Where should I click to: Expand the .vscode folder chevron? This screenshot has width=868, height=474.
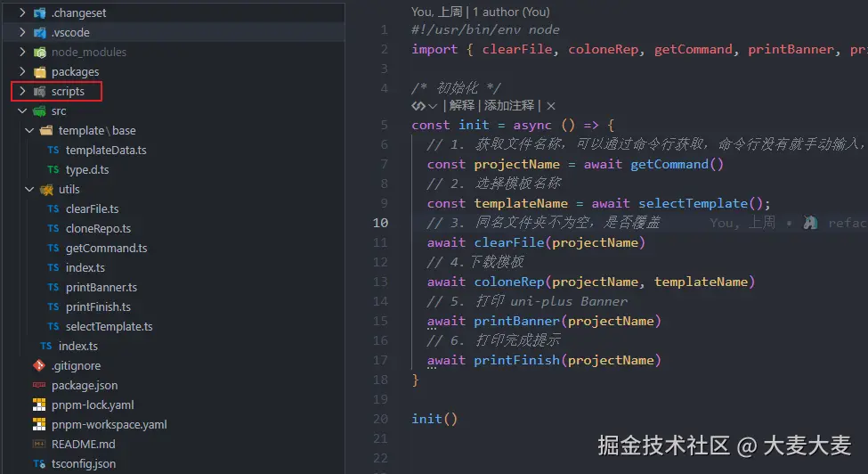tap(22, 32)
